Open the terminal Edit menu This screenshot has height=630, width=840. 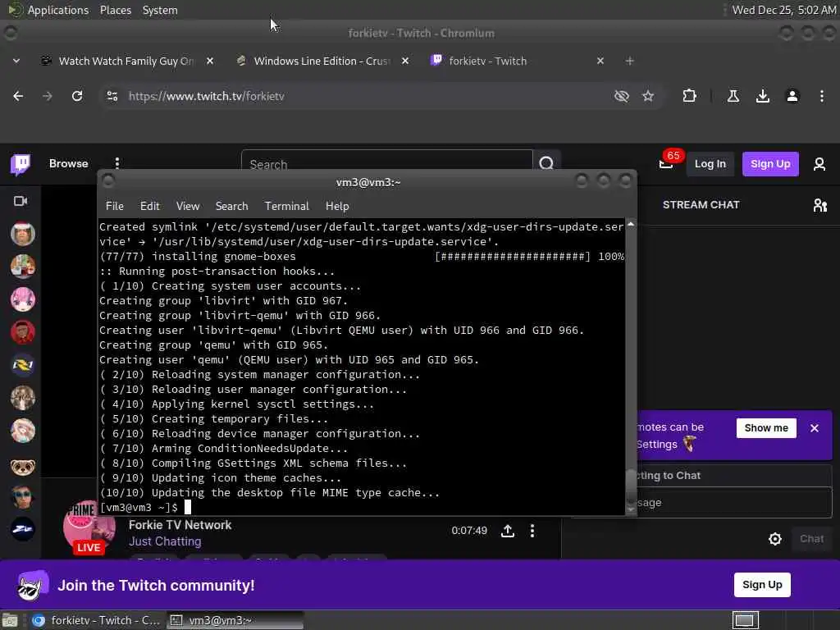[149, 206]
